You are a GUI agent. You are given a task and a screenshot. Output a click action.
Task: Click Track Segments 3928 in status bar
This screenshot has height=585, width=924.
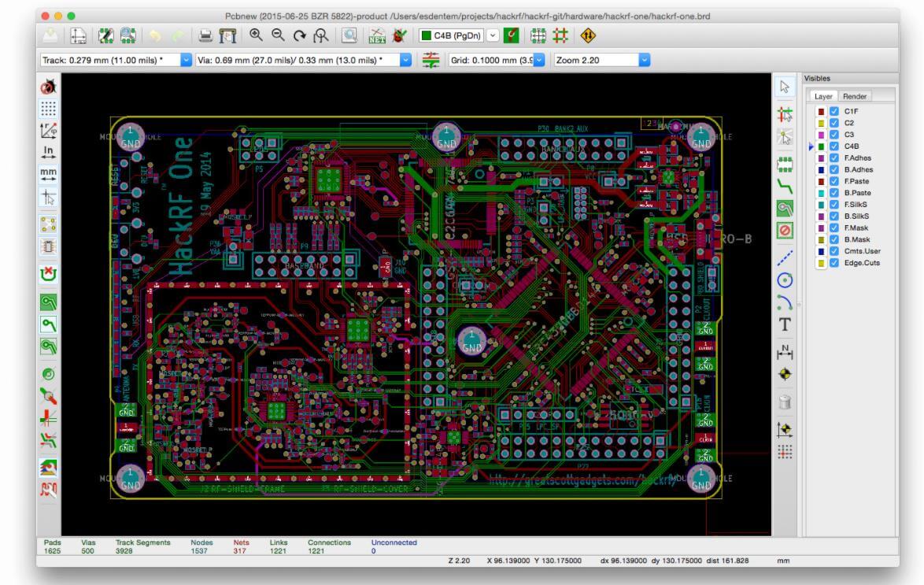142,546
